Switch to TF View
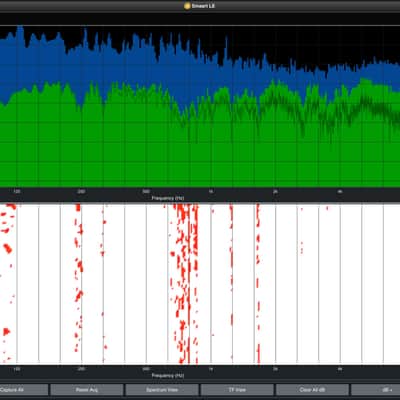Viewport: 400px width, 400px height. [237, 389]
